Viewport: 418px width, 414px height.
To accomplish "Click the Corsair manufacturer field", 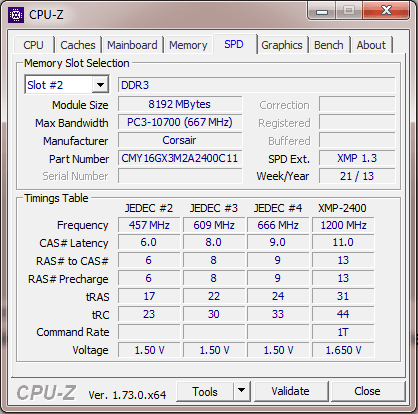I will 180,140.
